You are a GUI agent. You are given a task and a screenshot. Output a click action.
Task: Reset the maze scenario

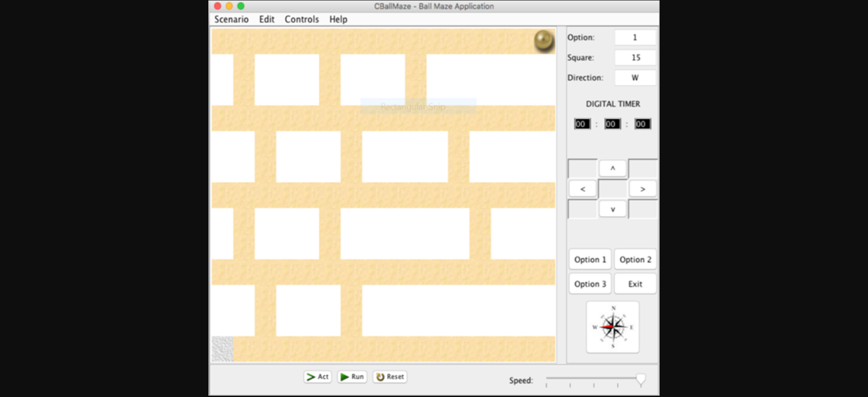[x=390, y=377]
